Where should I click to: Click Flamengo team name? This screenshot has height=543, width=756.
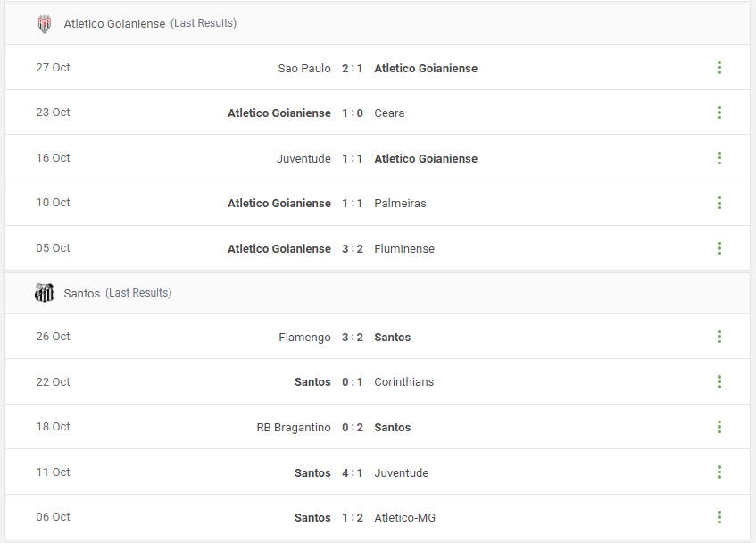pos(304,338)
